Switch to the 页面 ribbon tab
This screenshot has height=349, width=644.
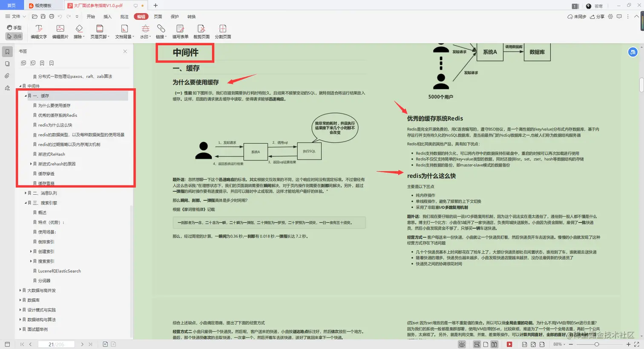[158, 17]
